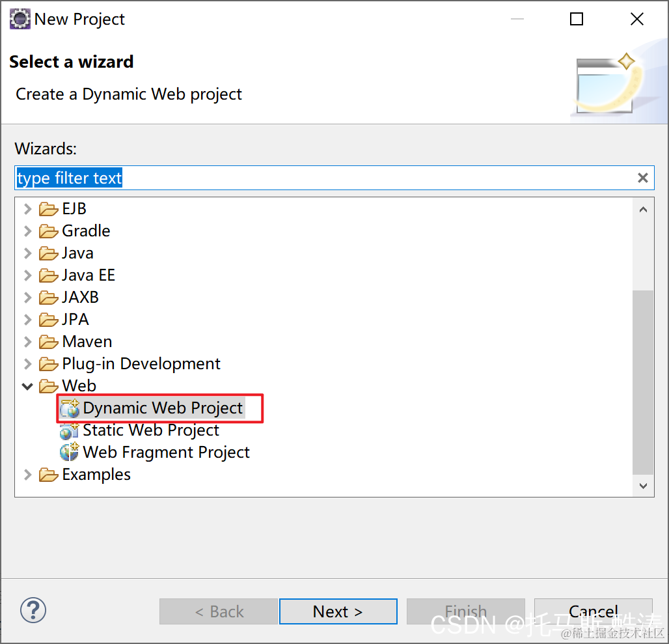Click the Dynamic Web Project wizard icon
The height and width of the screenshot is (644, 669).
pyautogui.click(x=70, y=408)
